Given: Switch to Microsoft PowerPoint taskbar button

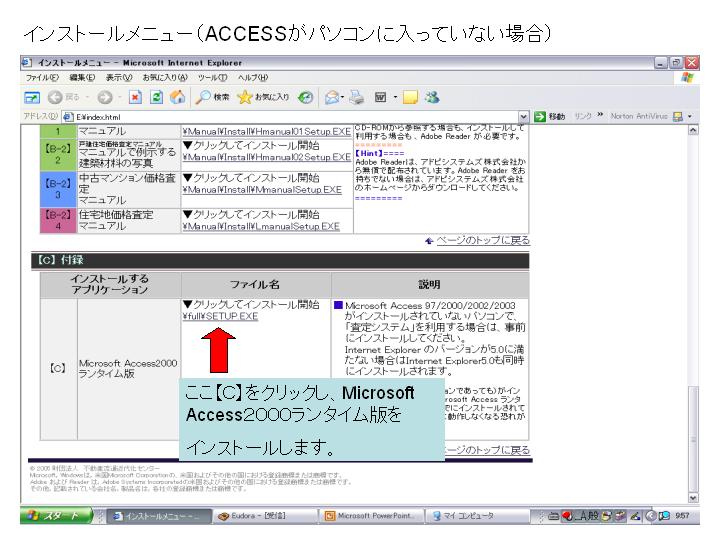Looking at the screenshot, I should pyautogui.click(x=371, y=516).
